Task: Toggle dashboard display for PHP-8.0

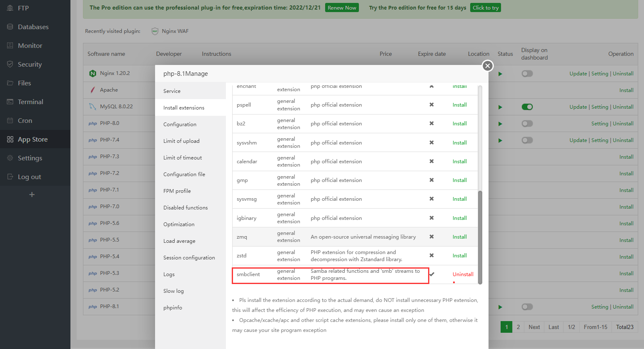Action: coord(527,123)
